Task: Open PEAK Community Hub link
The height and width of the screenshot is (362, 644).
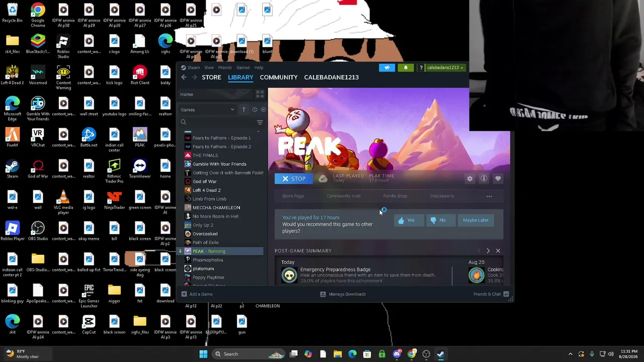Action: point(344,196)
